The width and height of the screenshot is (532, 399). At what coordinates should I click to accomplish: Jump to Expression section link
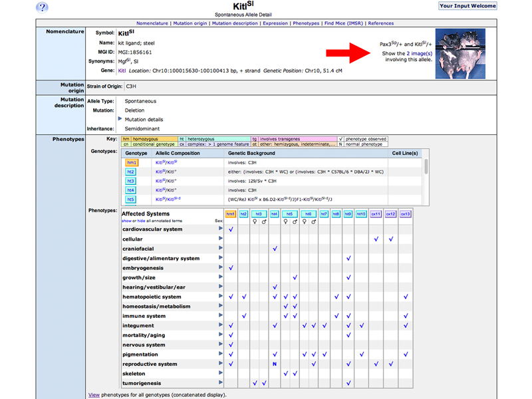pyautogui.click(x=275, y=23)
